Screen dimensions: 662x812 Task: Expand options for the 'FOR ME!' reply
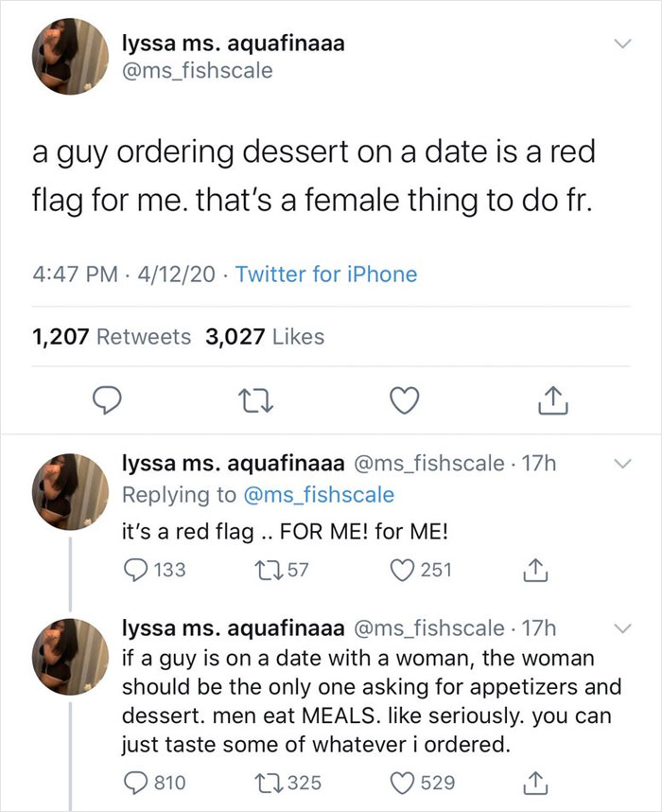(622, 463)
